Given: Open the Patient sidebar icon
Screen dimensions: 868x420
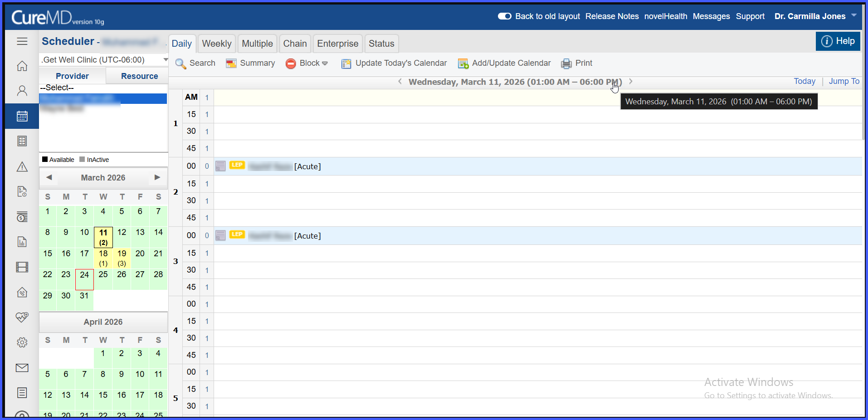Looking at the screenshot, I should [x=22, y=91].
